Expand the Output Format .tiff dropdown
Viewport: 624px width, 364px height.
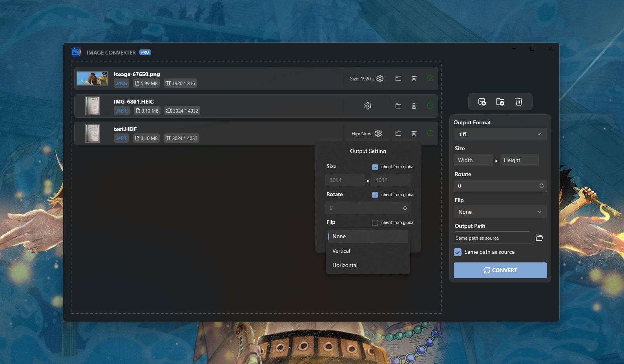[x=500, y=134]
